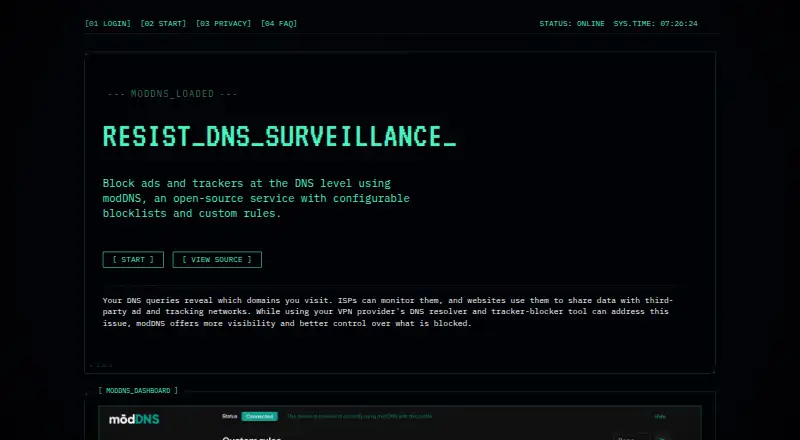This screenshot has height=440, width=800.
Task: Click the [ VIEW SOURCE ] button
Action: [x=217, y=259]
